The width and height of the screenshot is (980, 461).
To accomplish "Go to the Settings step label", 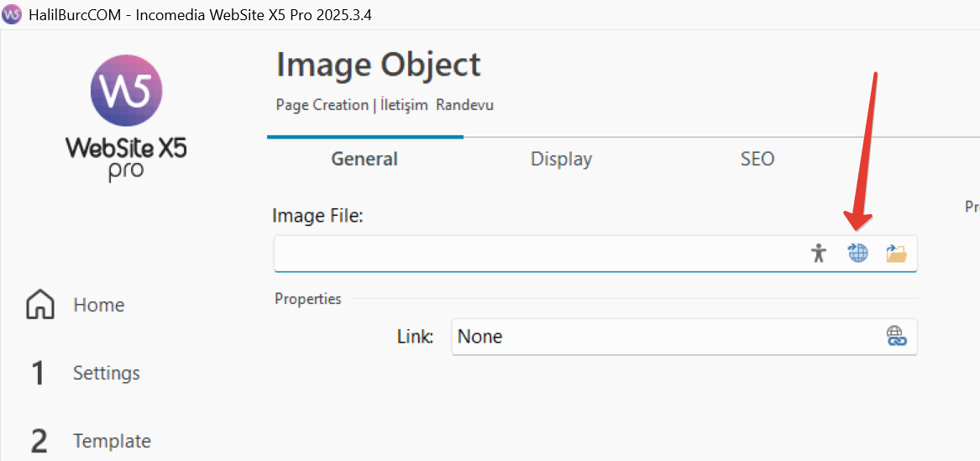I will pyautogui.click(x=107, y=373).
